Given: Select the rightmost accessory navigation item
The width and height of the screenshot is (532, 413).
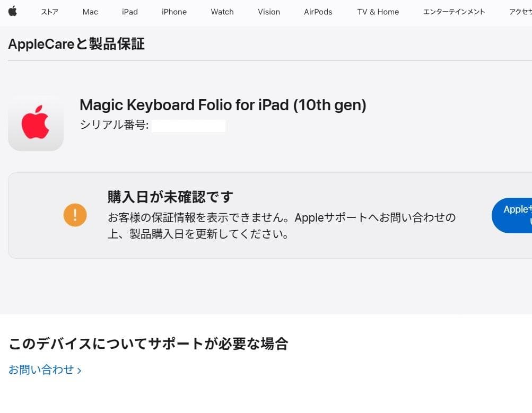Looking at the screenshot, I should [521, 12].
